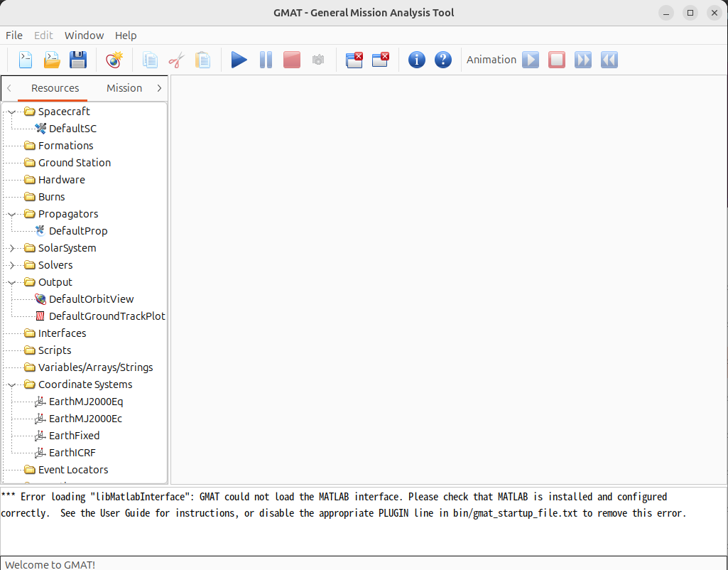Select the Burns folder
Screen dimensions: 728x570
coord(52,197)
